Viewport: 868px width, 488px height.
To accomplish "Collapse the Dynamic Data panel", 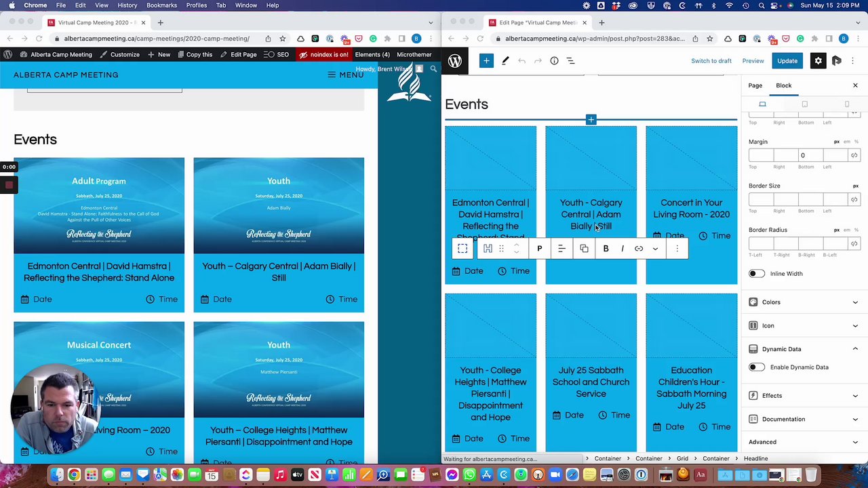I will pos(804,349).
